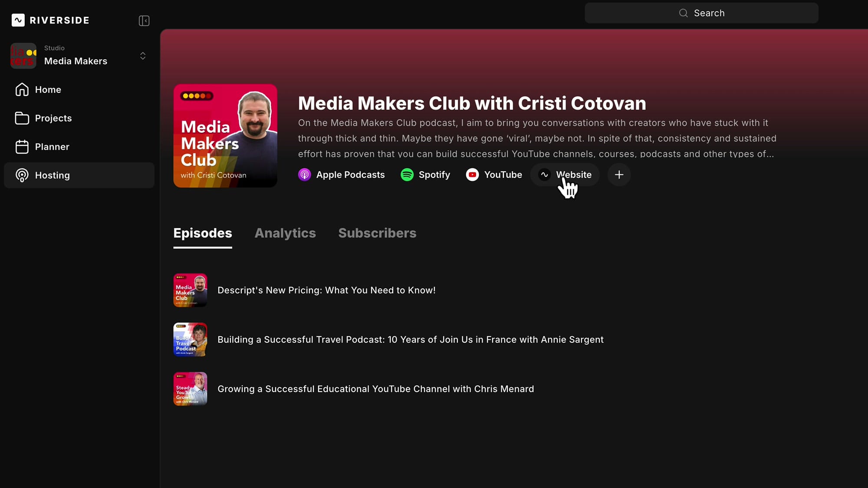Click the Riverside logo icon

tap(17, 20)
